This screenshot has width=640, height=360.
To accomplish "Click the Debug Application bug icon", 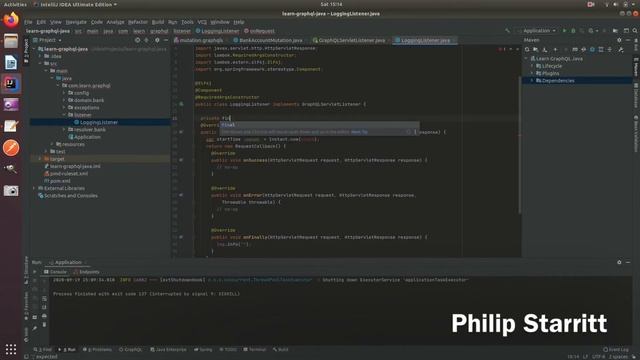I will coord(573,31).
